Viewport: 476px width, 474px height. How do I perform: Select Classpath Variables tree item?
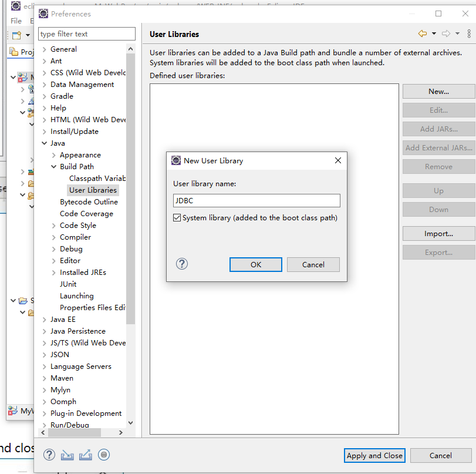[97, 179]
